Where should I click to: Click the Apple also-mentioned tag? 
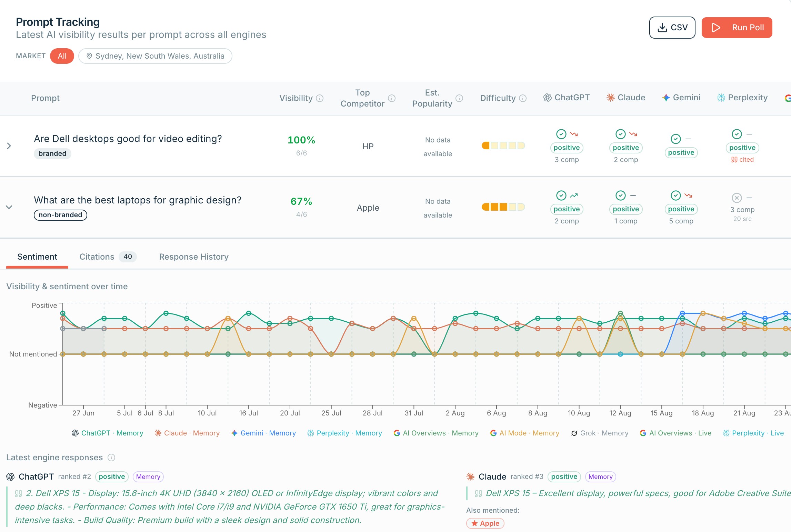[485, 523]
